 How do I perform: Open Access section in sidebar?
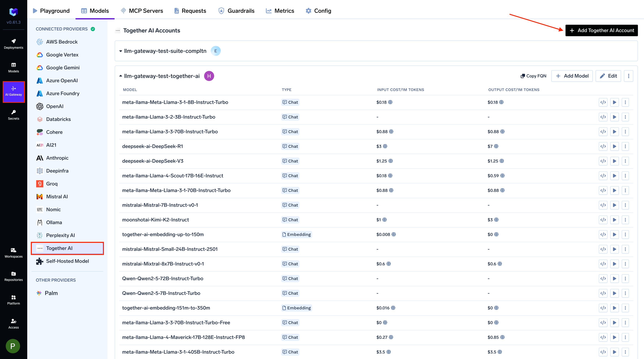click(x=13, y=324)
